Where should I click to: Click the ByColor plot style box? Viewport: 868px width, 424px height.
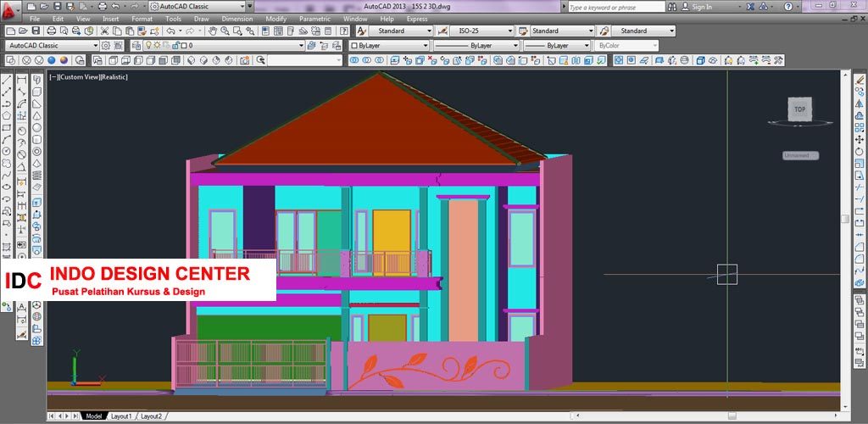626,46
